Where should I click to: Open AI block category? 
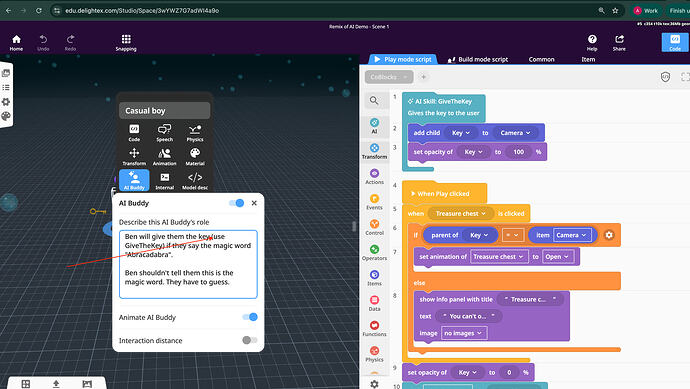pyautogui.click(x=374, y=125)
